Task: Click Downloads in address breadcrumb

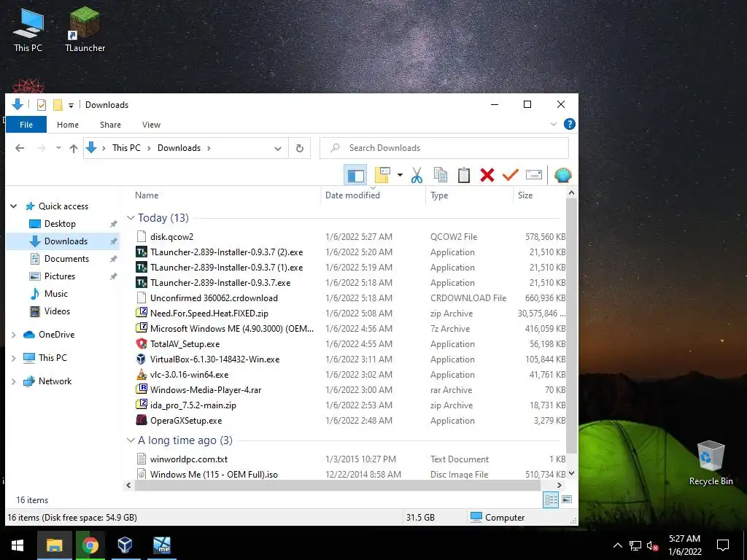Action: [179, 148]
